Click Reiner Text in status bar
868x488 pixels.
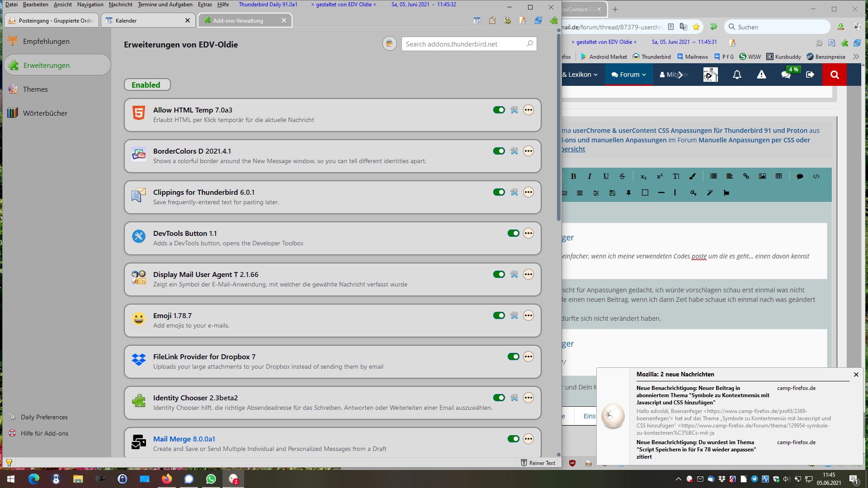(x=538, y=463)
